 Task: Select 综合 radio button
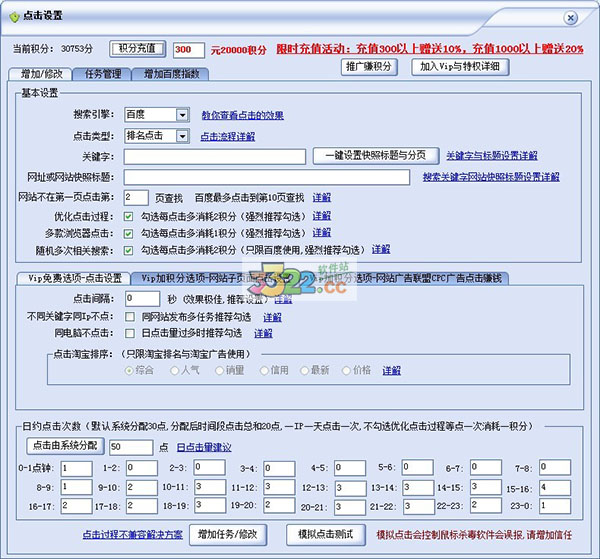tap(129, 370)
